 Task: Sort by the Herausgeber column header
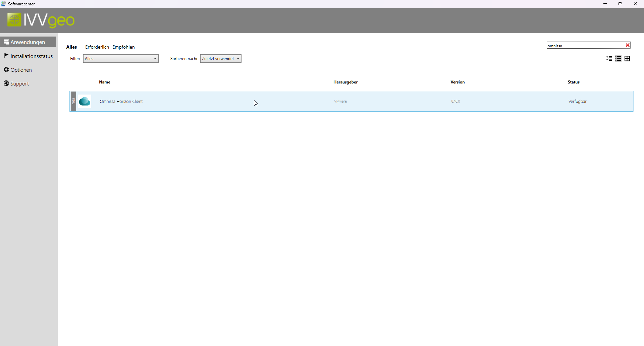(x=345, y=82)
